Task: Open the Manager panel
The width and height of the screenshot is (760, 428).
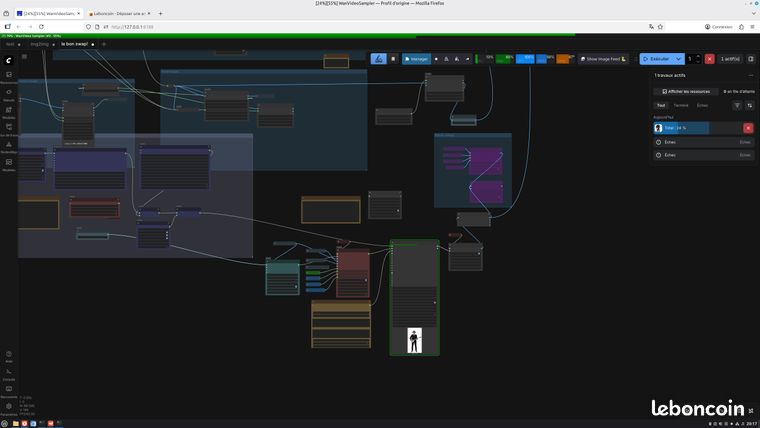Action: (x=416, y=59)
